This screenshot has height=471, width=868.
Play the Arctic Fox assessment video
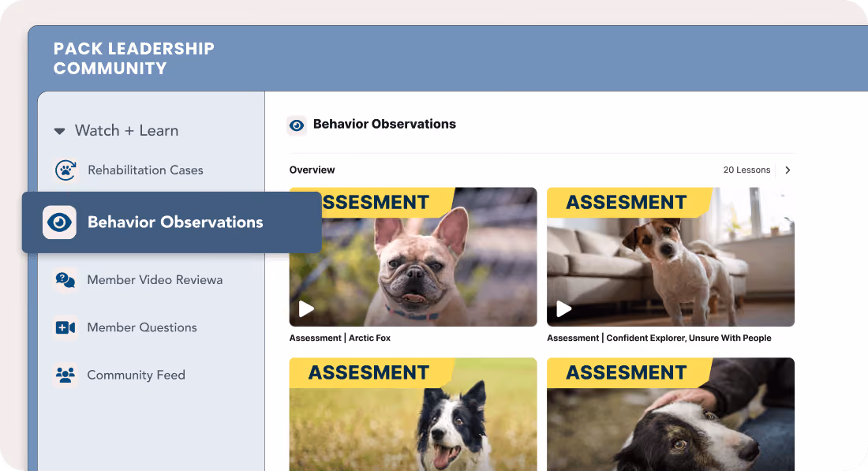pyautogui.click(x=306, y=308)
